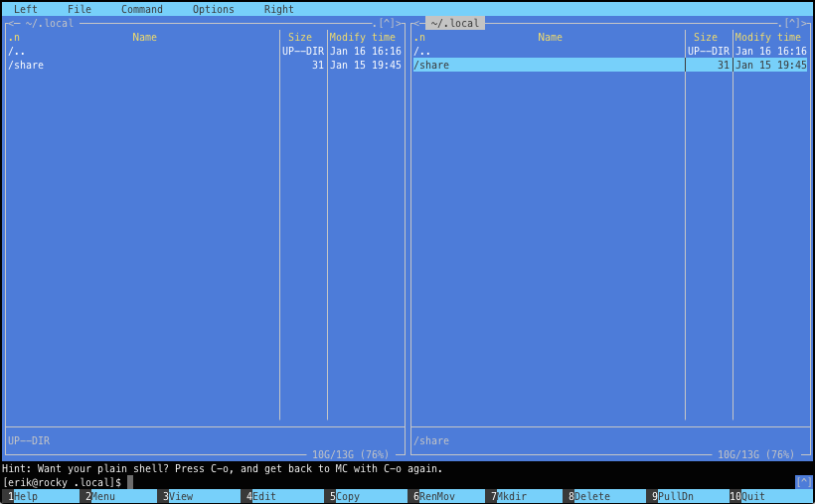Toggle hidden files dot in right panel header
The image size is (815, 504).
point(779,24)
